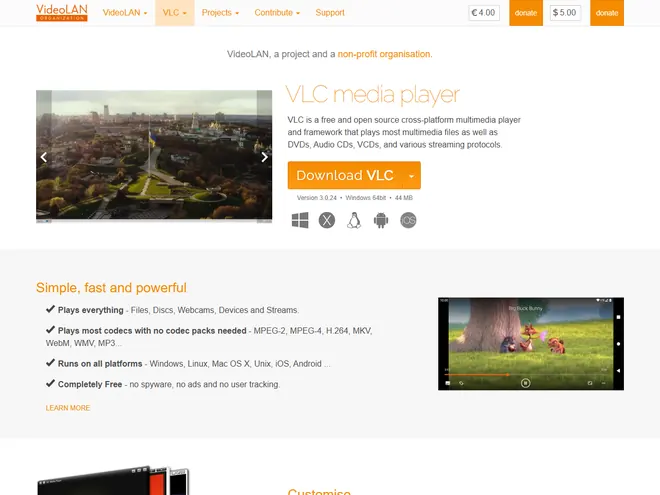Select the Linux penguin platform icon

pos(354,220)
